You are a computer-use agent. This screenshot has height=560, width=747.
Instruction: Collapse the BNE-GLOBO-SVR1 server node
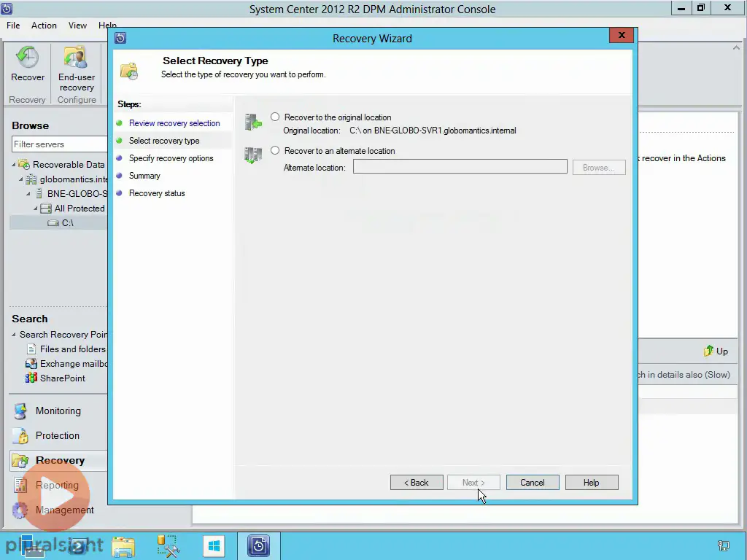28,194
